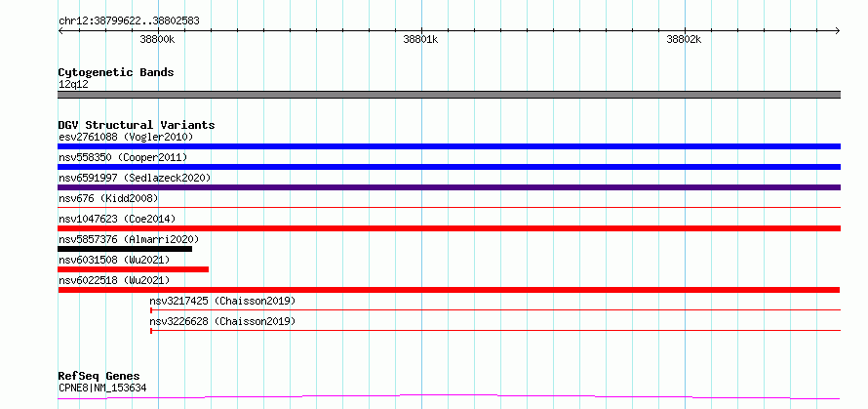Screen dimensions: 868x409
Task: Select the red nsv6022518 variant bar
Action: tap(449, 290)
